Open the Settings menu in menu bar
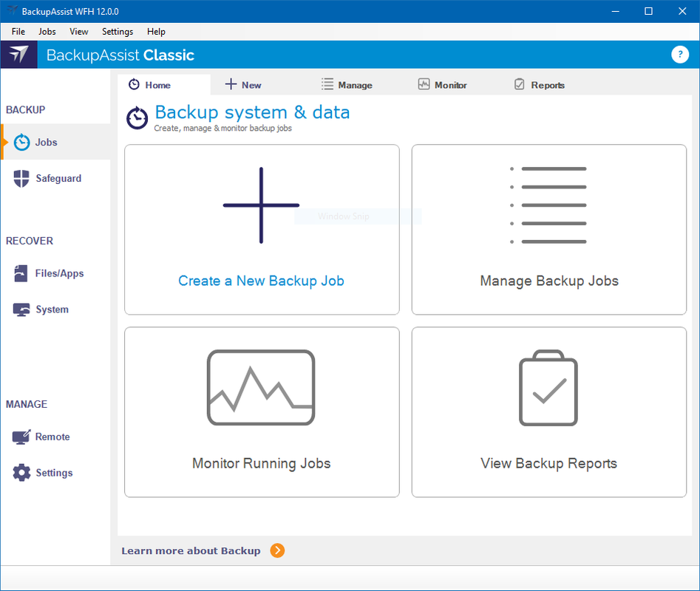The height and width of the screenshot is (591, 700). tap(118, 32)
